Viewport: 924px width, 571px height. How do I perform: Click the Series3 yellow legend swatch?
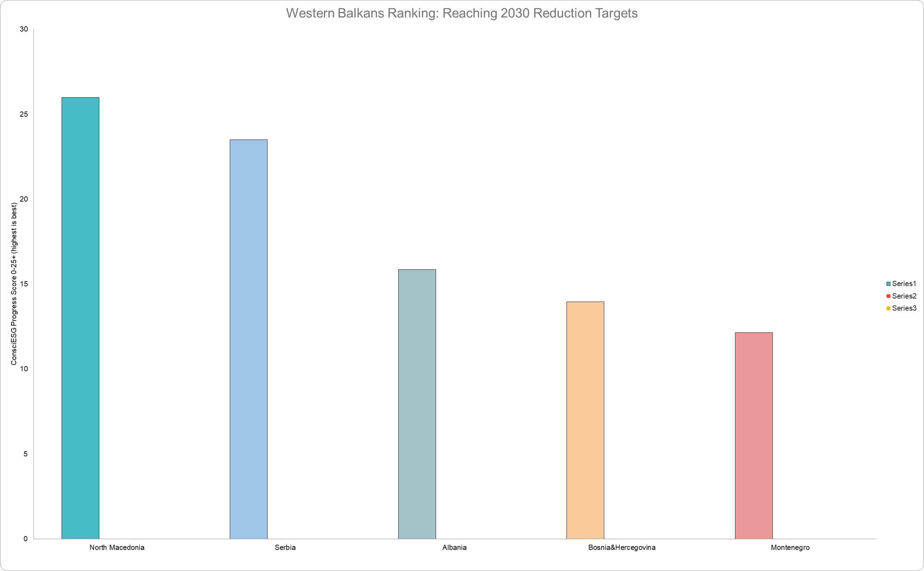tap(888, 308)
